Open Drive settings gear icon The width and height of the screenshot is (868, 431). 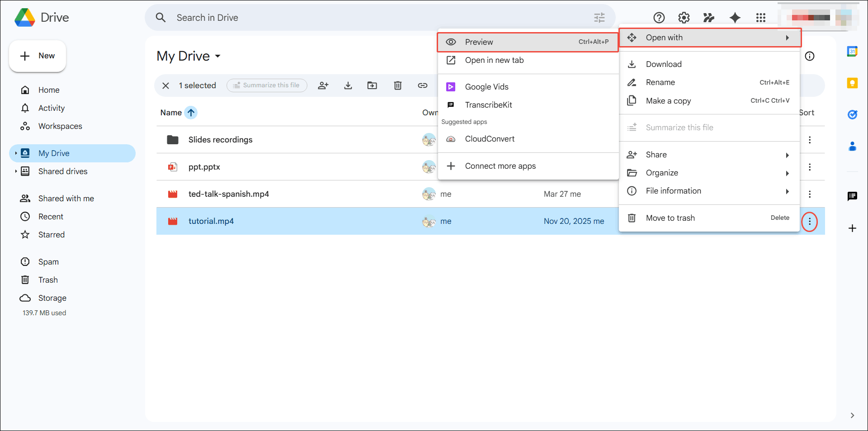click(684, 18)
